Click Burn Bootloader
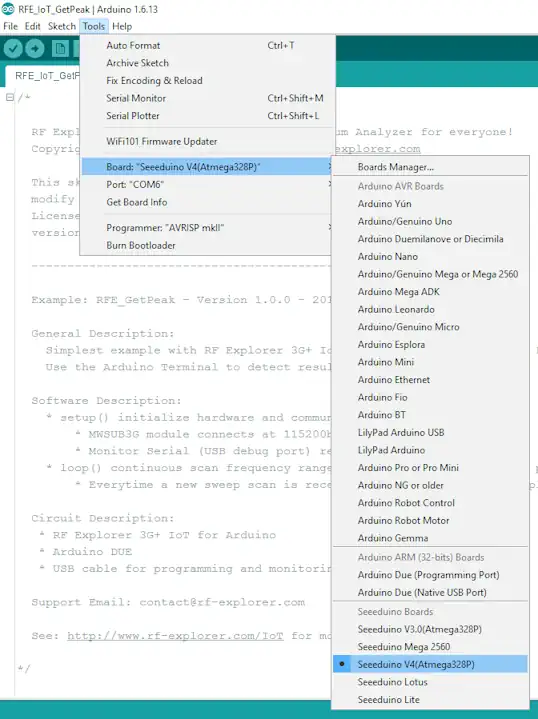This screenshot has width=538, height=719. pyautogui.click(x=205, y=245)
